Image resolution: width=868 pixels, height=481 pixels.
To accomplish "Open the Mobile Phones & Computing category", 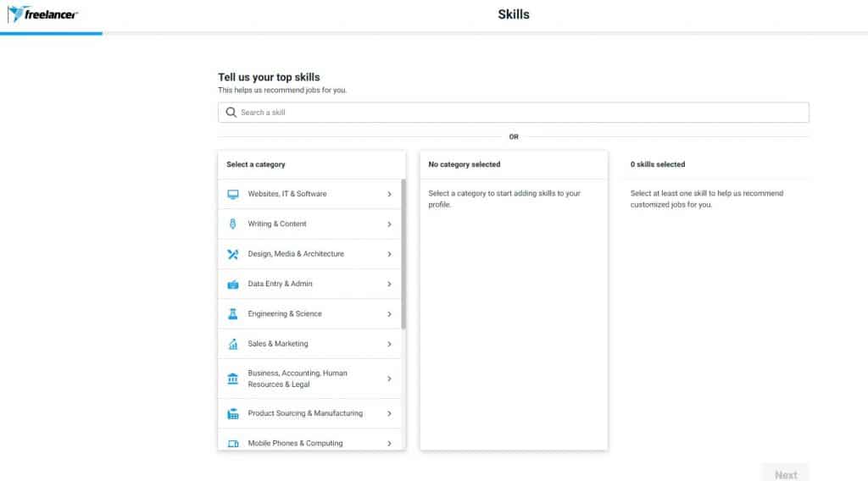I will click(x=295, y=443).
